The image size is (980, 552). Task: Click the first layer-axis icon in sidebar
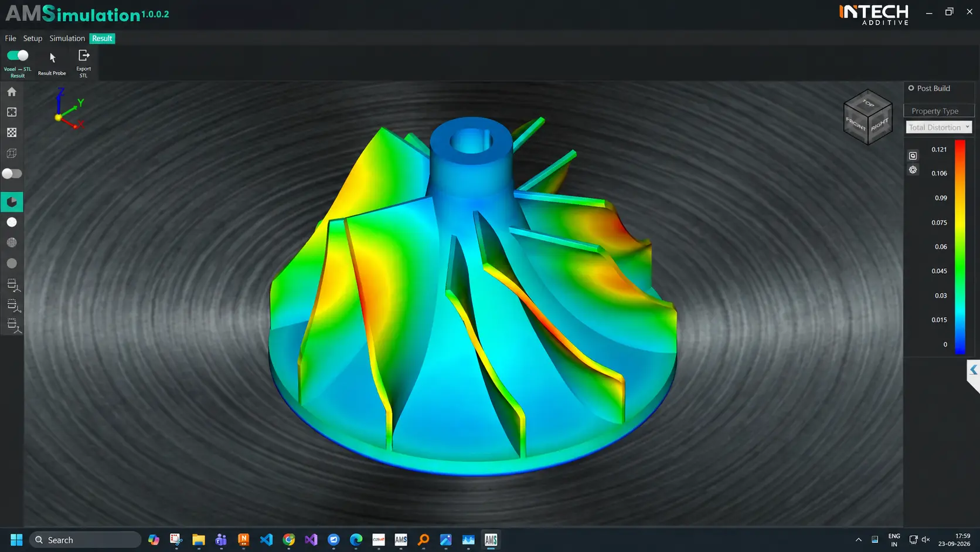(x=13, y=286)
